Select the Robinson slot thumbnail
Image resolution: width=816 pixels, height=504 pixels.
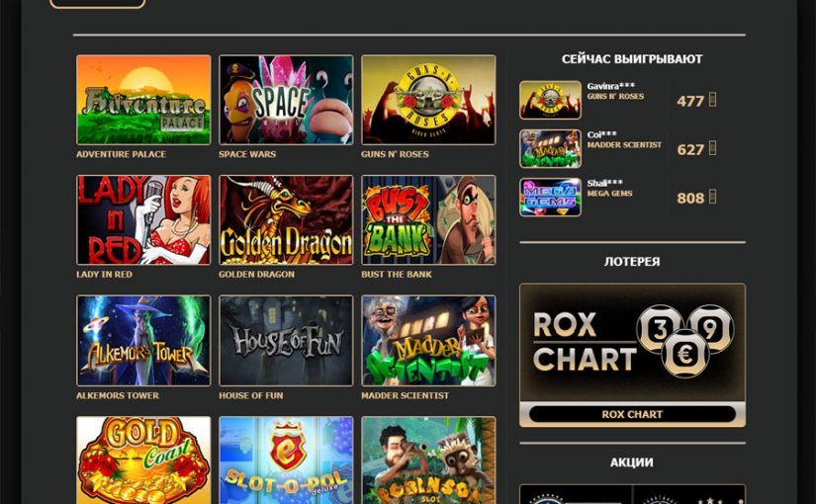pyautogui.click(x=429, y=460)
